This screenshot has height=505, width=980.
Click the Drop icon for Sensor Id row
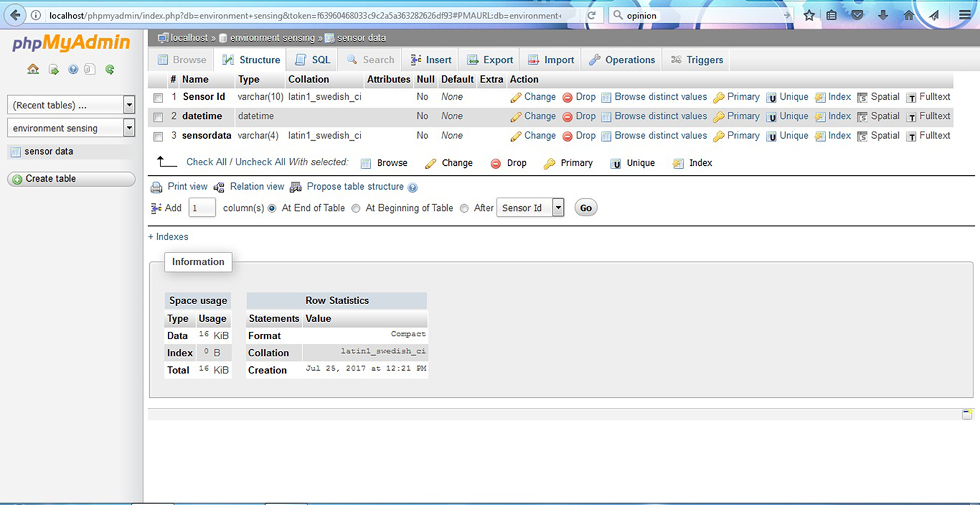[567, 97]
